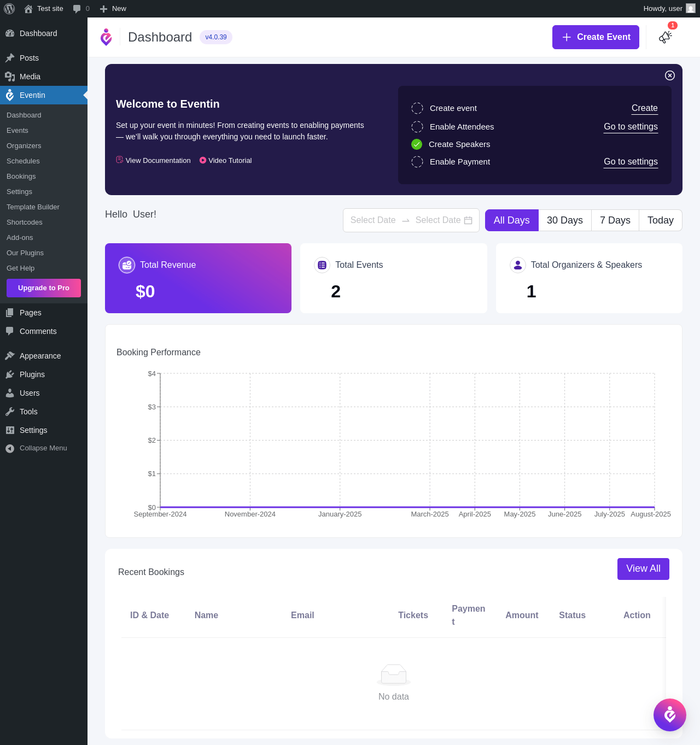Select the 7 Days filter

point(615,220)
